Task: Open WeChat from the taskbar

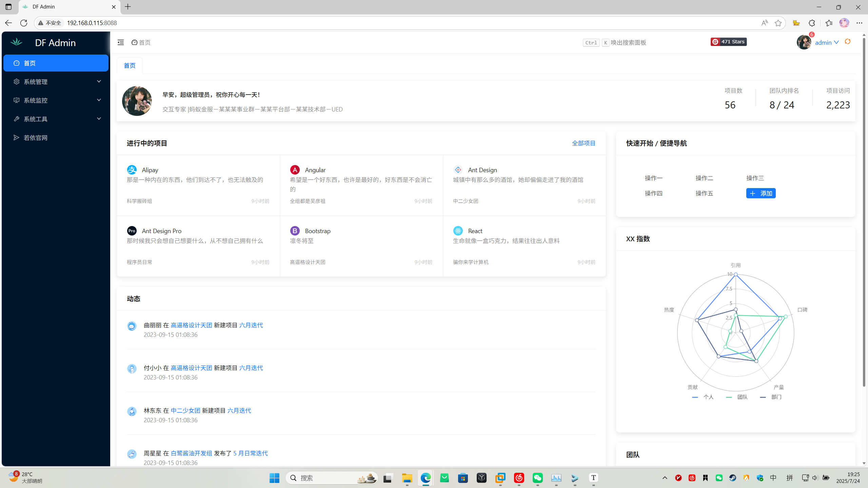Action: click(x=538, y=478)
